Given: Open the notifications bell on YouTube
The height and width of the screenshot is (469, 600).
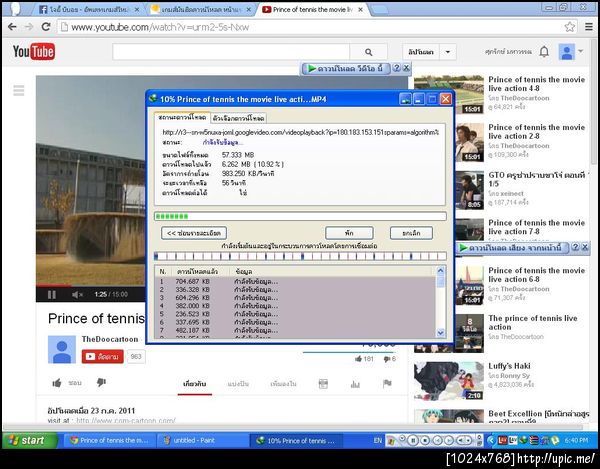Looking at the screenshot, I should click(544, 52).
